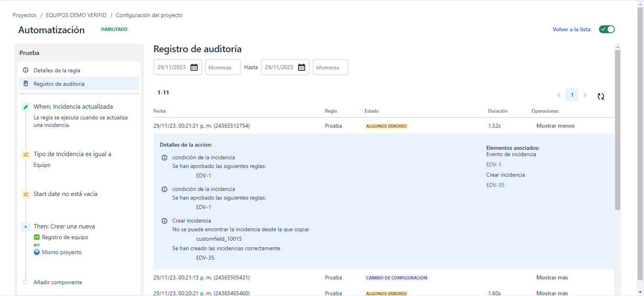
Task: Open EDV-1 associated issue link
Action: coord(494,164)
